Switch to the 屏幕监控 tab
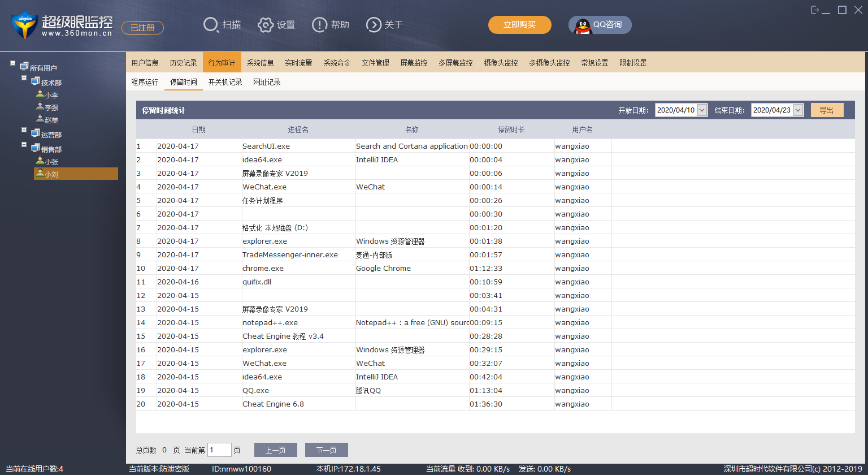The image size is (868, 475). click(414, 63)
